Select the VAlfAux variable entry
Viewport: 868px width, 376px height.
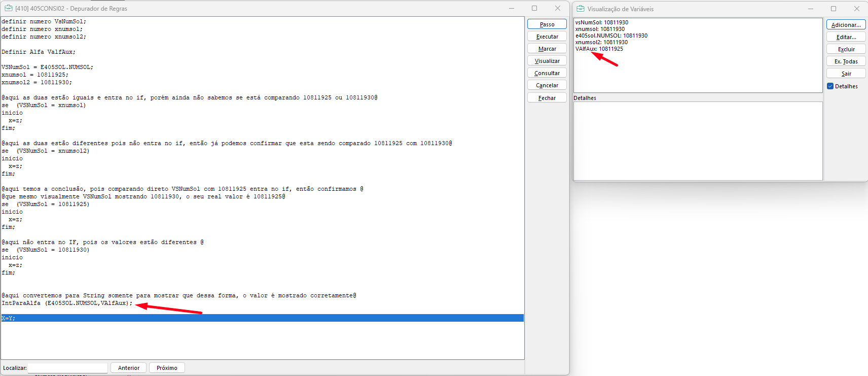pyautogui.click(x=599, y=49)
